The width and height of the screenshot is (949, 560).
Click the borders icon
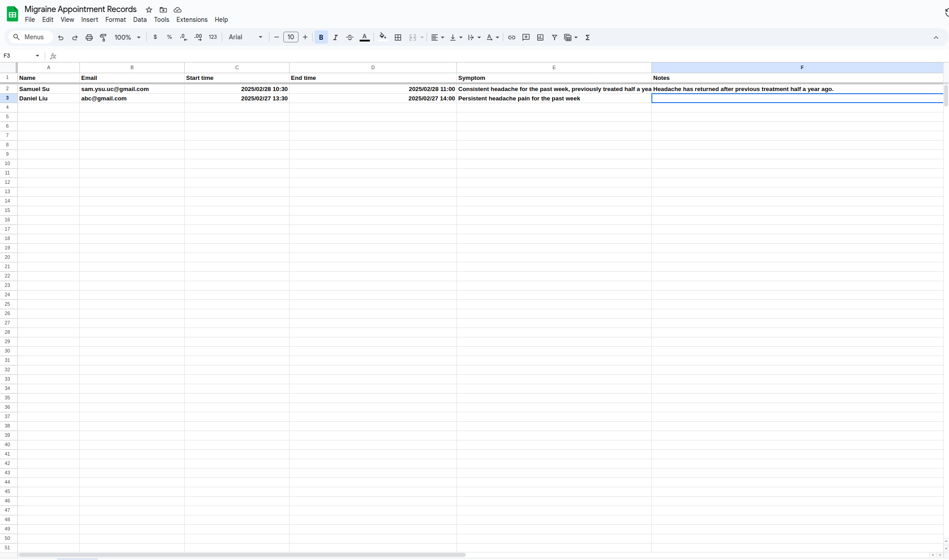398,37
